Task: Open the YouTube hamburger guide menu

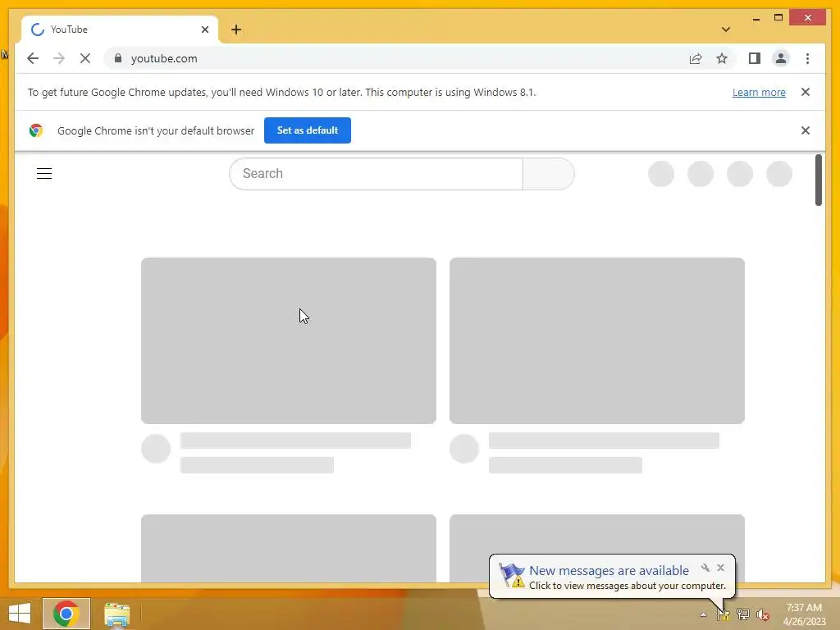Action: click(44, 174)
